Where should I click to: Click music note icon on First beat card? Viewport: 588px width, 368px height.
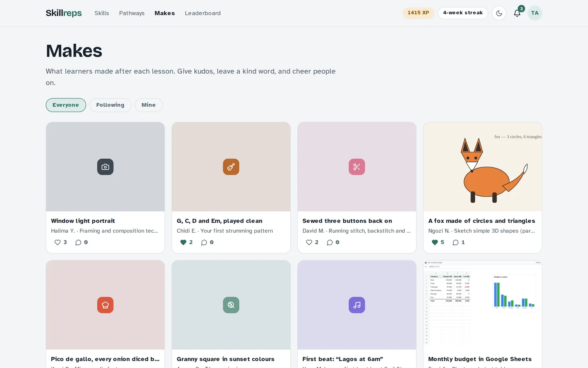coord(357,305)
